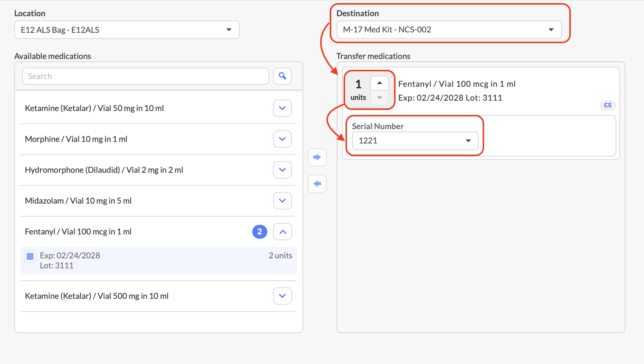Collapse the Fentanyl Vial 100 mcg row

click(x=282, y=232)
